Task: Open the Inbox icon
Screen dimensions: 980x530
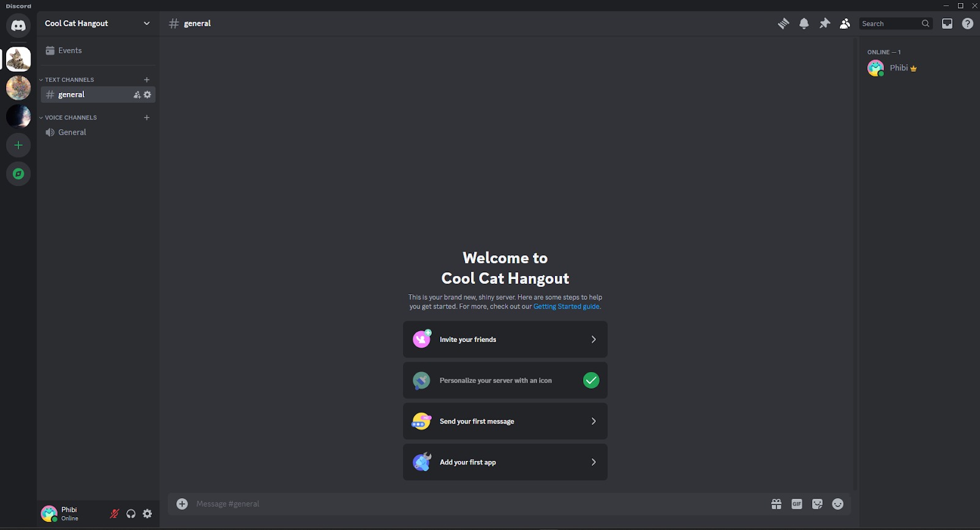Action: pos(947,23)
